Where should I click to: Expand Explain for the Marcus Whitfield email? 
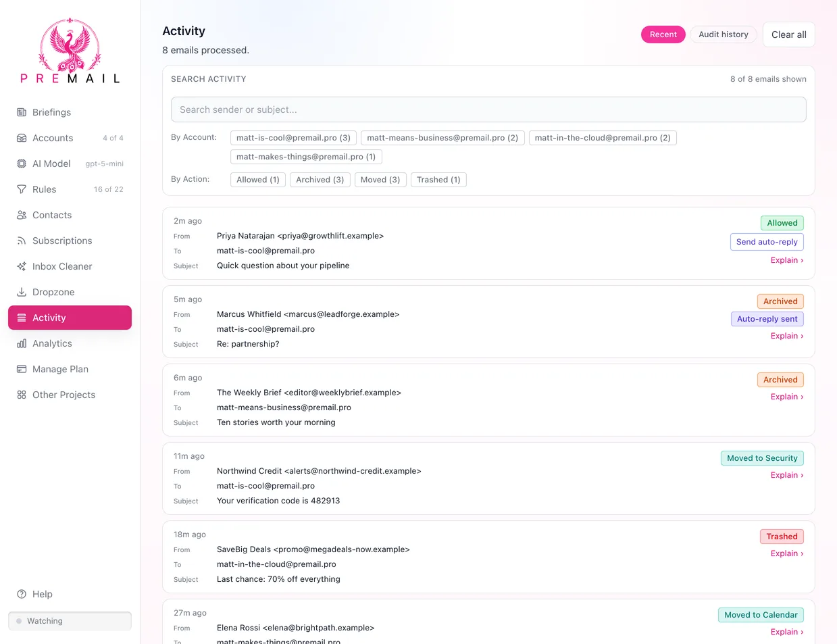pyautogui.click(x=787, y=336)
